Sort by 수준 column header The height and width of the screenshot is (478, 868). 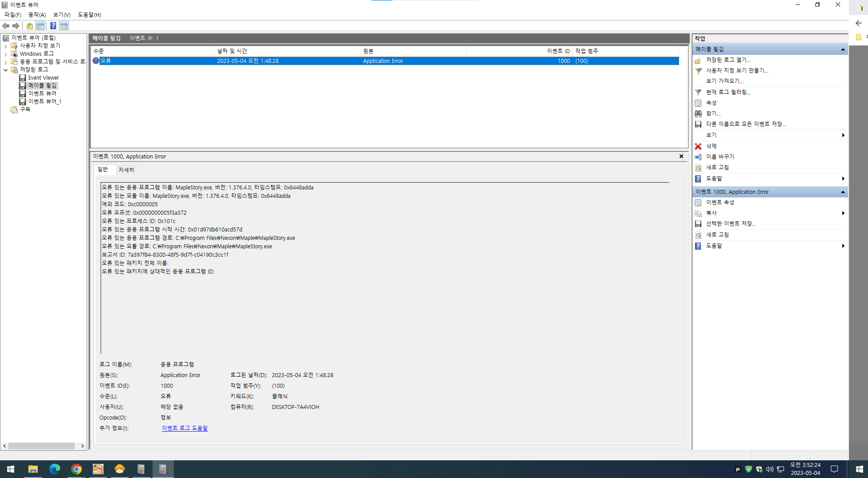153,51
